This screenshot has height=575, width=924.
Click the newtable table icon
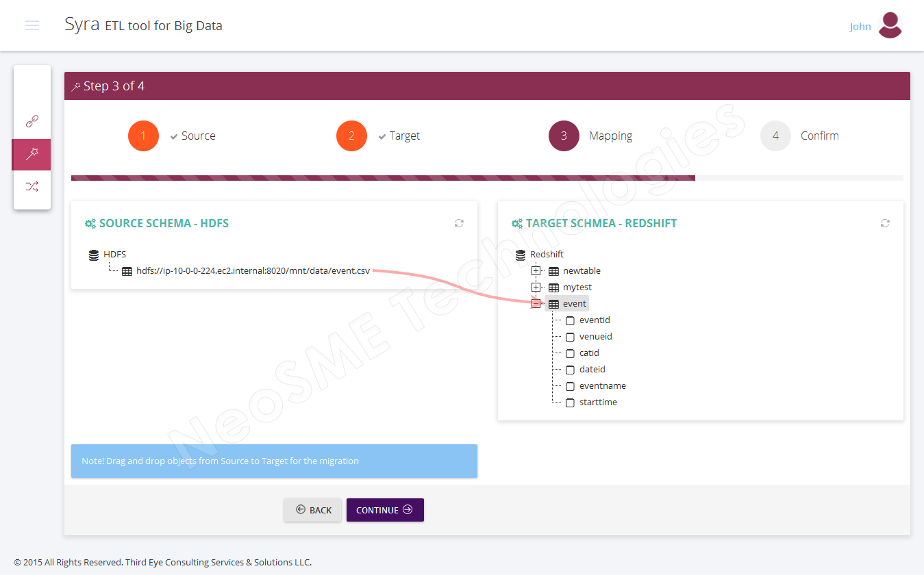coord(553,271)
